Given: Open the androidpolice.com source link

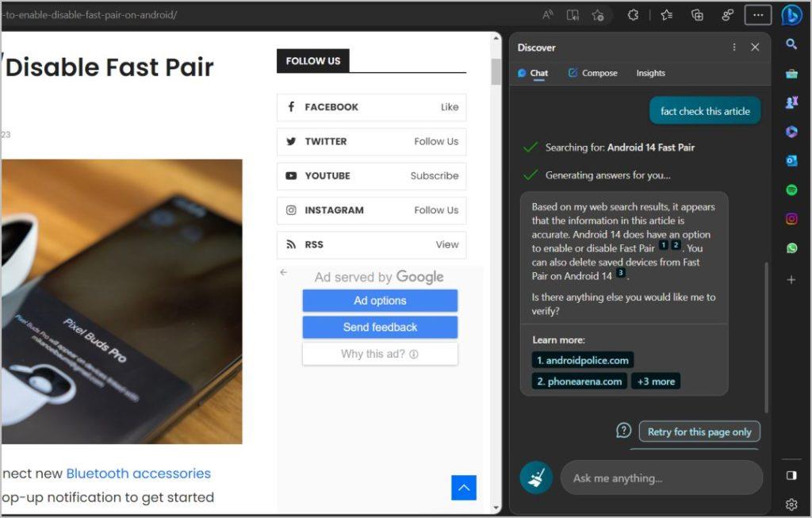Looking at the screenshot, I should click(x=583, y=360).
